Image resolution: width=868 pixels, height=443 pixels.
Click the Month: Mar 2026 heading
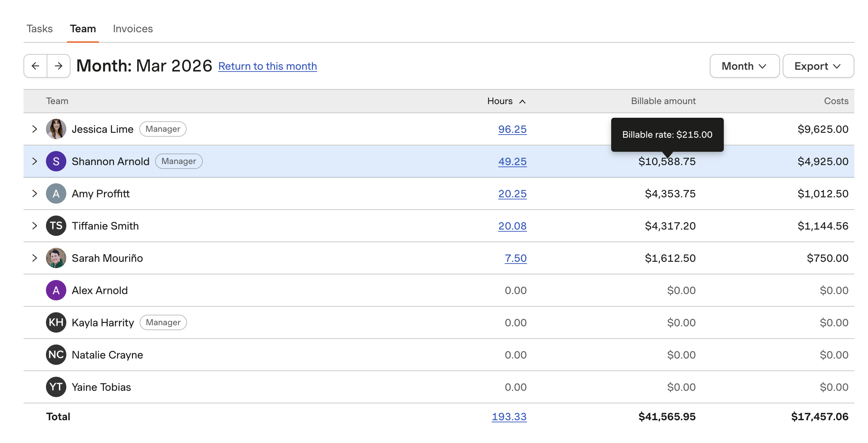coord(145,66)
